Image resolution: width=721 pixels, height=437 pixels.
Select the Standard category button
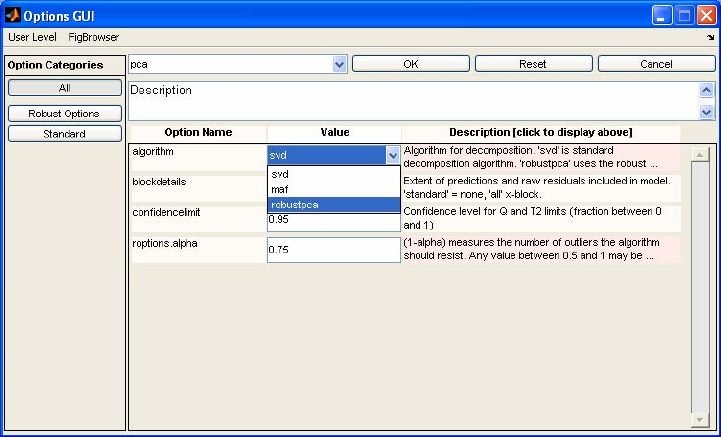pos(65,133)
